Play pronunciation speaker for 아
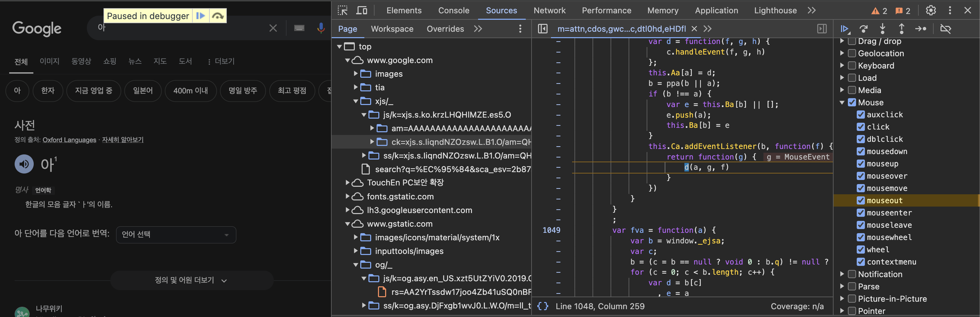This screenshot has height=317, width=980. click(24, 164)
